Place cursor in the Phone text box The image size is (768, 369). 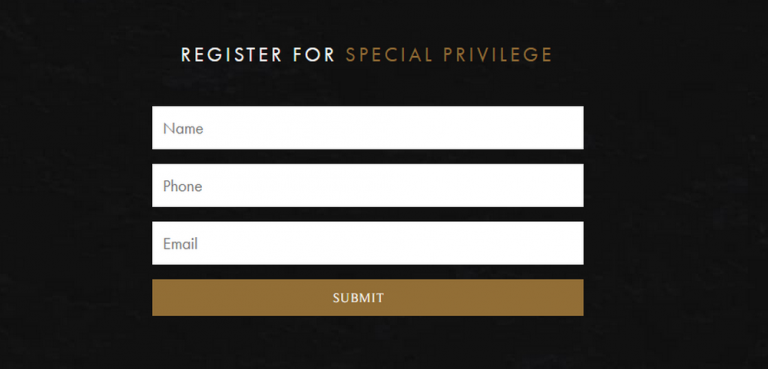click(x=367, y=185)
